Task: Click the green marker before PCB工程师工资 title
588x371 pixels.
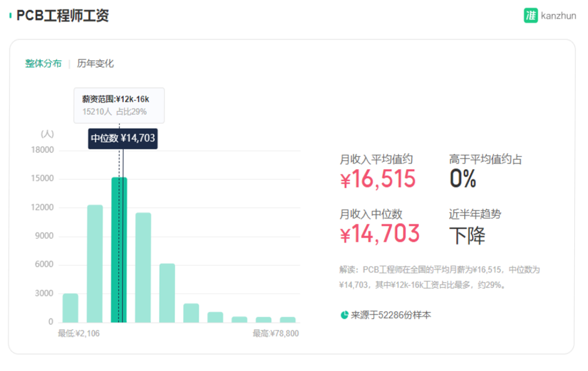Action: pyautogui.click(x=10, y=16)
